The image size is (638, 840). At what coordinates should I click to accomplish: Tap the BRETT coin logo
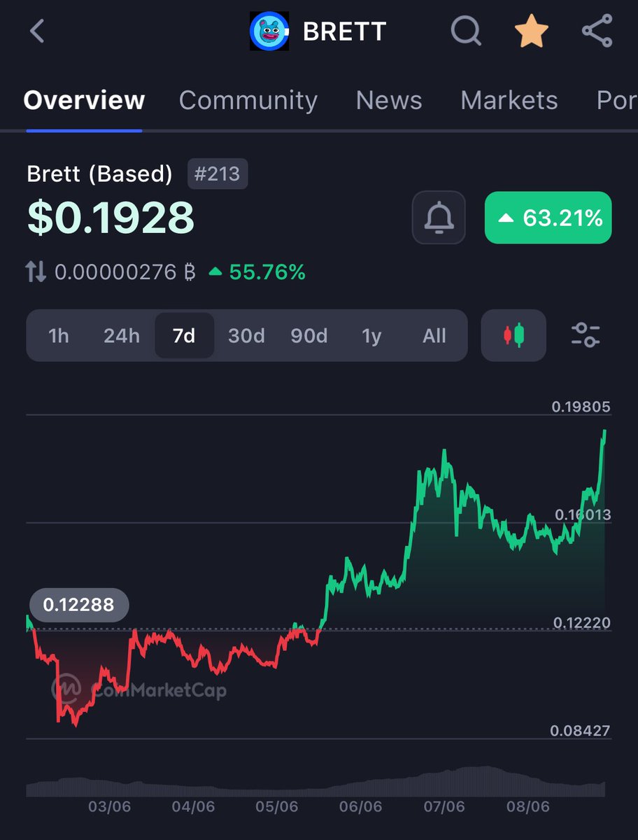pos(269,31)
